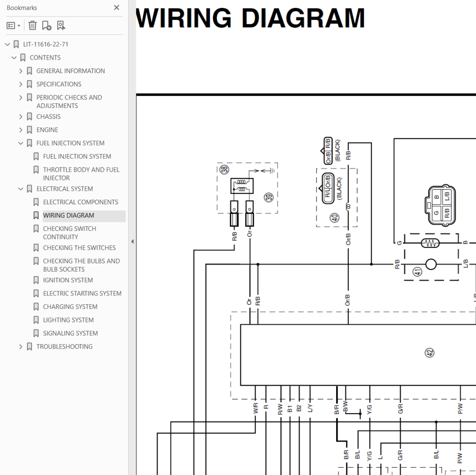Jump to CHECKING THE SWITCHES

(x=79, y=248)
